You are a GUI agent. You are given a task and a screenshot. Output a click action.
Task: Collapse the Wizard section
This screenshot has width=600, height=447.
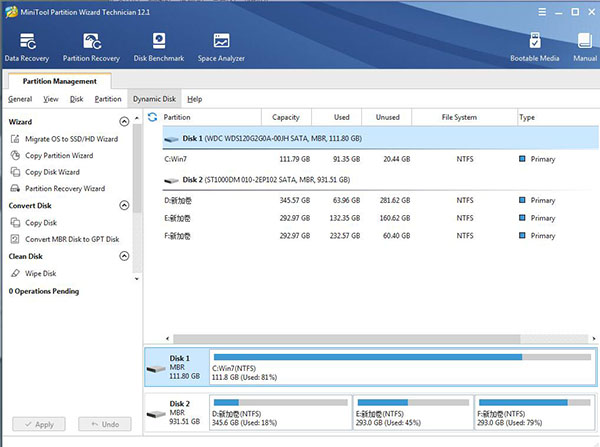coord(124,122)
